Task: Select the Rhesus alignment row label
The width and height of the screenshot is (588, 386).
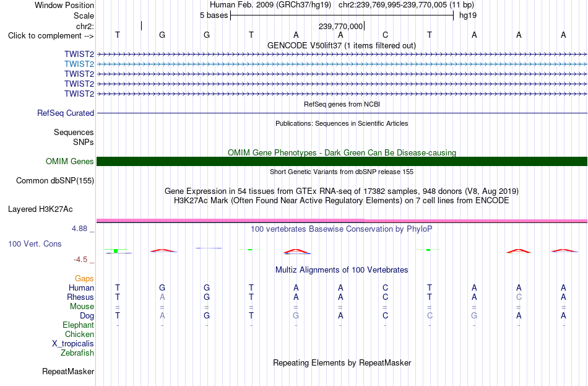Action: [x=80, y=297]
